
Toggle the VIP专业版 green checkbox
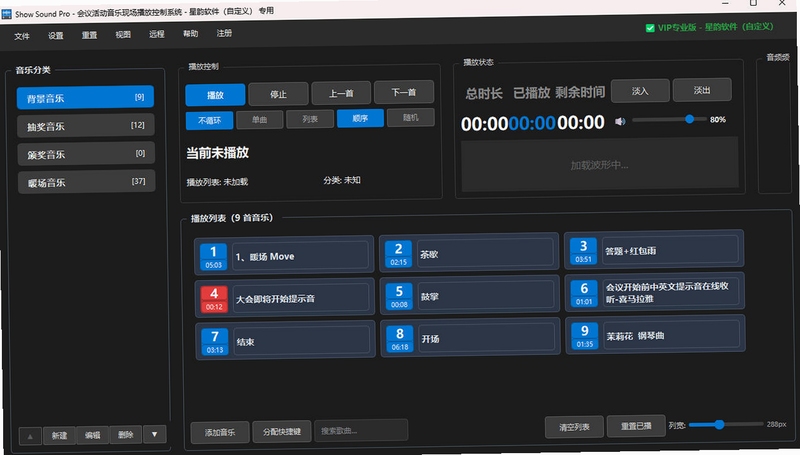[x=650, y=28]
